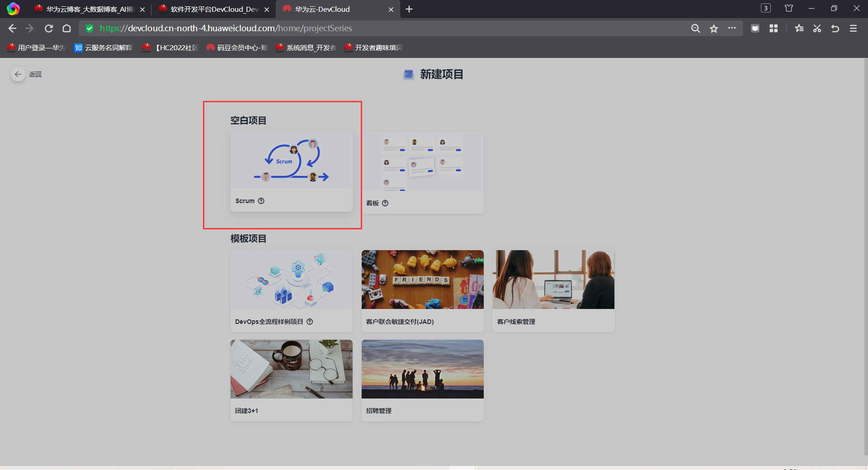Click the 新建项目 page title
The width and height of the screenshot is (868, 470).
click(442, 74)
